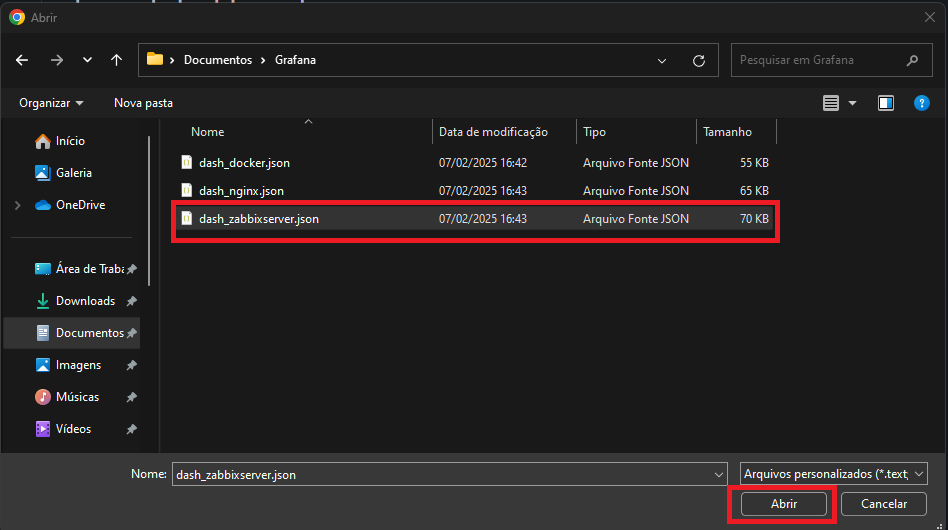Click the dash_zabbixserver.json file icon
Image resolution: width=948 pixels, height=530 pixels.
click(x=187, y=218)
